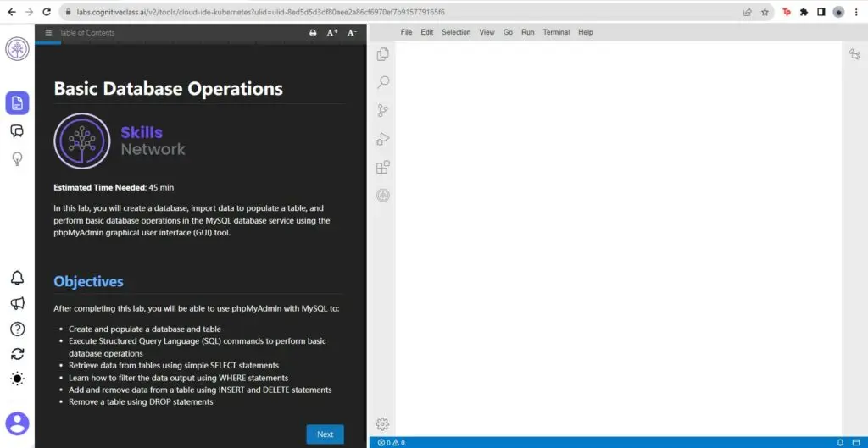Click the site lock icon in address bar
The image size is (868, 448).
pos(68,12)
